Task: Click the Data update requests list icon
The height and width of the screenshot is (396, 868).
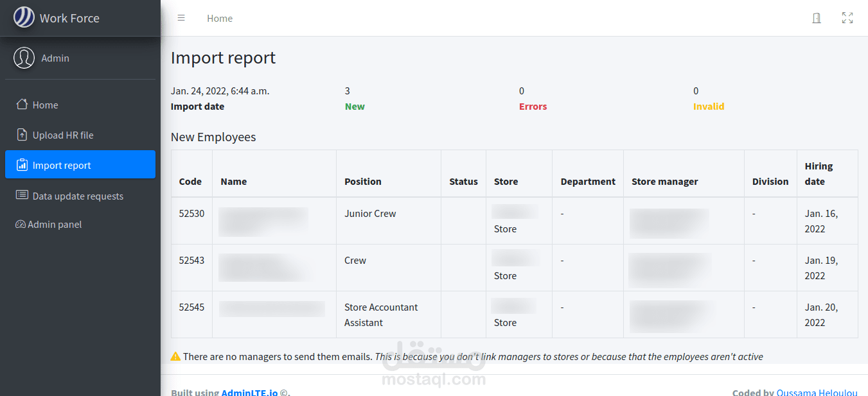Action: (22, 195)
